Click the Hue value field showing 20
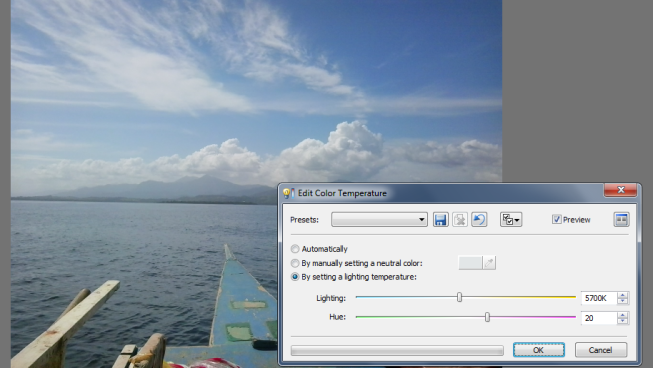The width and height of the screenshot is (653, 368). (599, 318)
